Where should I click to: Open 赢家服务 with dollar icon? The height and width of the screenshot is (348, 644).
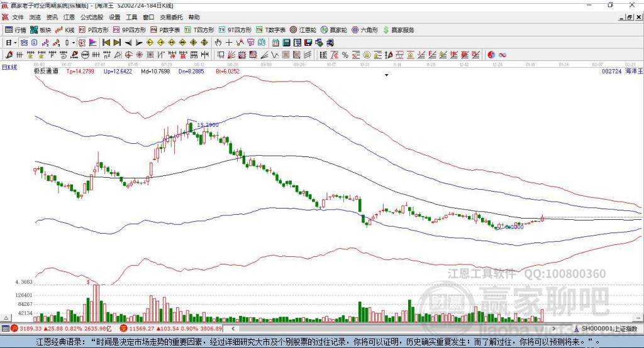(x=398, y=30)
